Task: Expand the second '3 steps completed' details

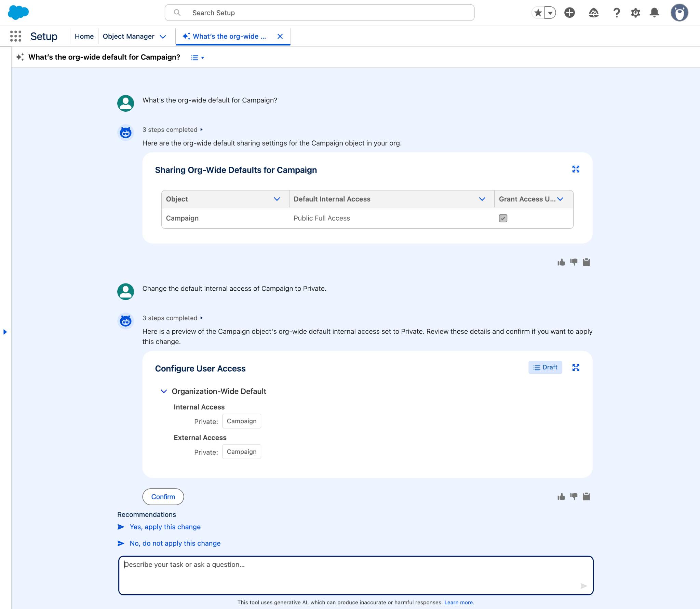Action: click(x=173, y=318)
